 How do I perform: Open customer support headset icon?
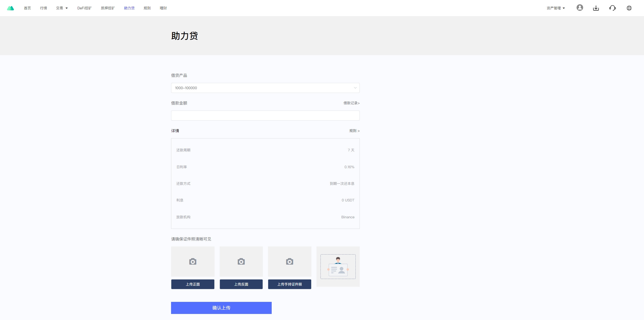pyautogui.click(x=612, y=8)
